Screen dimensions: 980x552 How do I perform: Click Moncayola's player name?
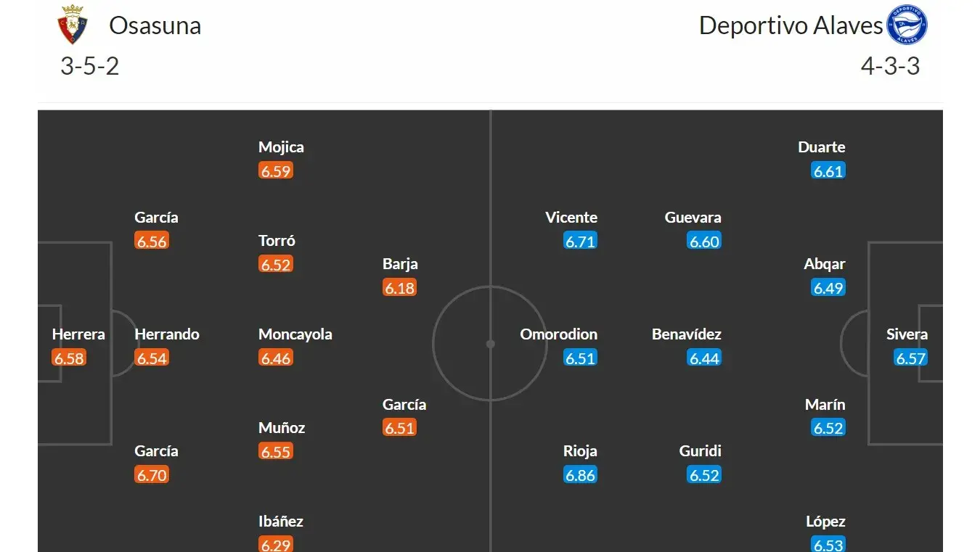click(x=295, y=334)
